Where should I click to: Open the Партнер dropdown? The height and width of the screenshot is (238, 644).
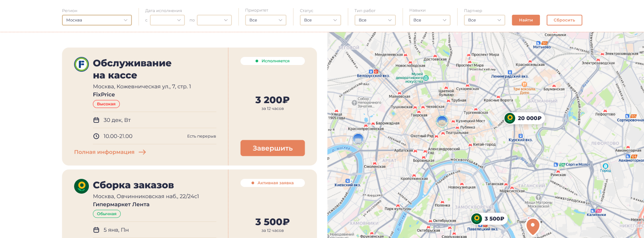coord(485,20)
